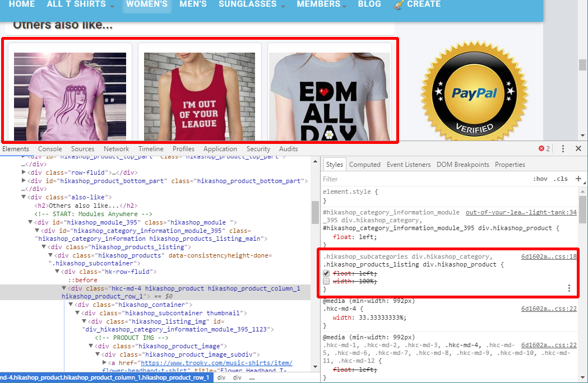The height and width of the screenshot is (383, 588).
Task: Click the page vertical scrollbar thumb
Action: 582,65
